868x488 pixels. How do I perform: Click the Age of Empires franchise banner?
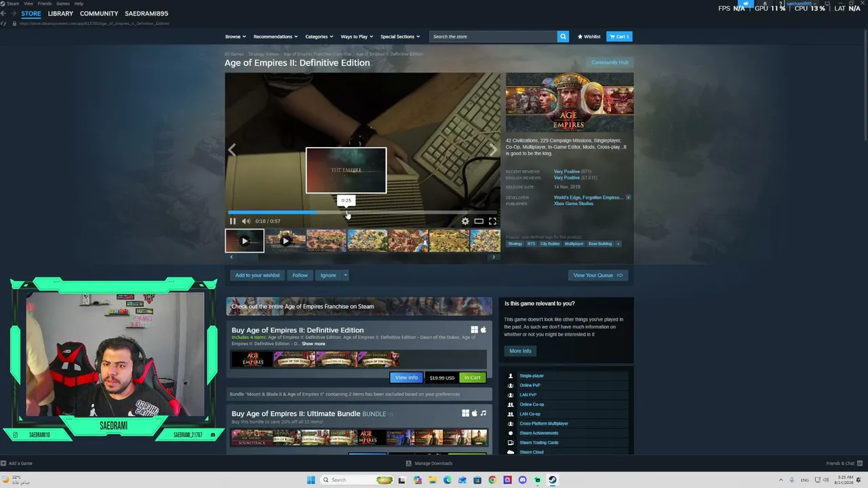tap(359, 306)
